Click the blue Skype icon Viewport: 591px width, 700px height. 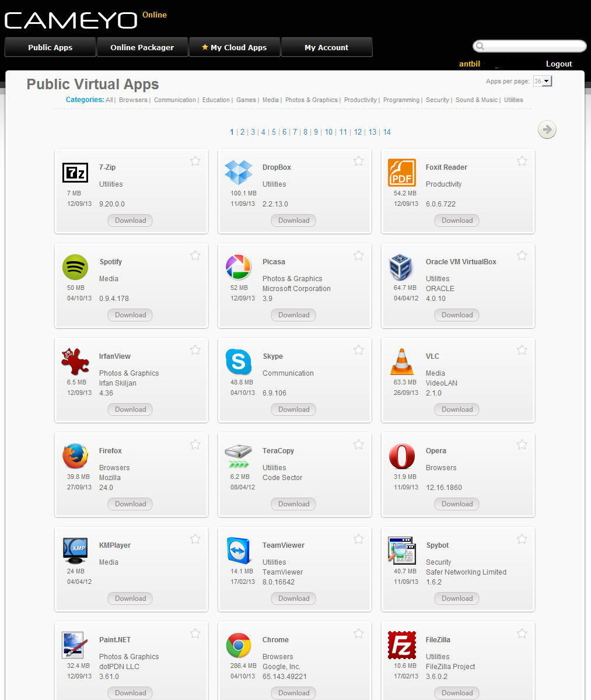pyautogui.click(x=238, y=362)
